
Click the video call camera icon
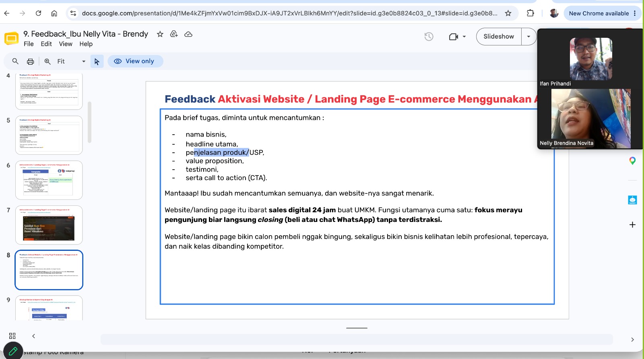[x=454, y=37]
